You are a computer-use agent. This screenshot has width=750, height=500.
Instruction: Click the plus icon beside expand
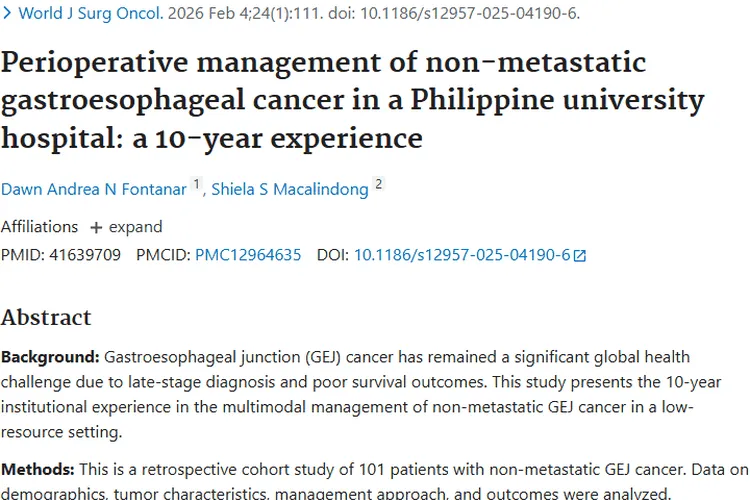click(x=96, y=227)
